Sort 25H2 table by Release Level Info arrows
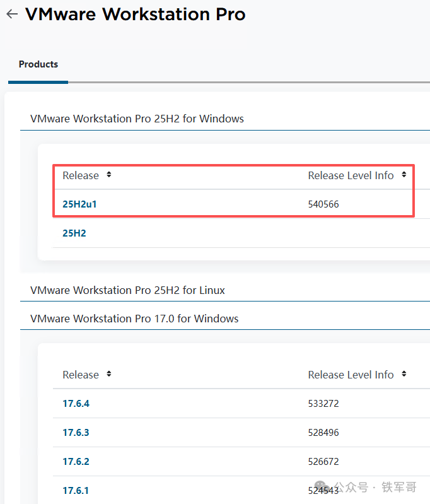Viewport: 430px width, 504px height. 404,175
